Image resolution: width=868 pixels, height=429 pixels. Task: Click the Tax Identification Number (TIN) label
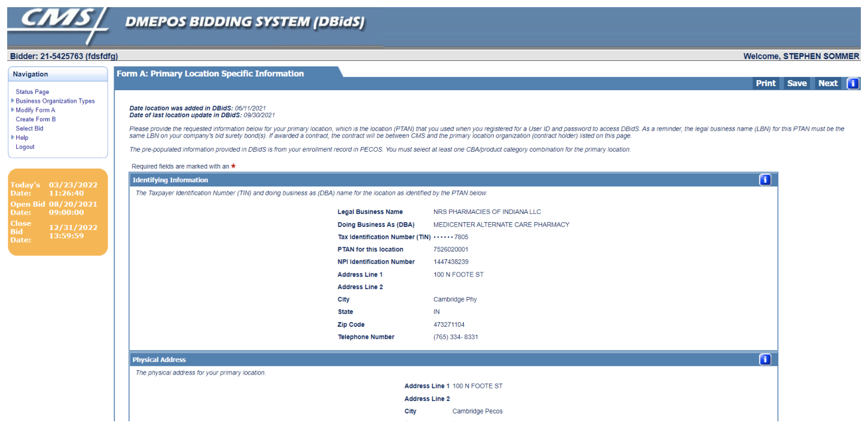384,237
